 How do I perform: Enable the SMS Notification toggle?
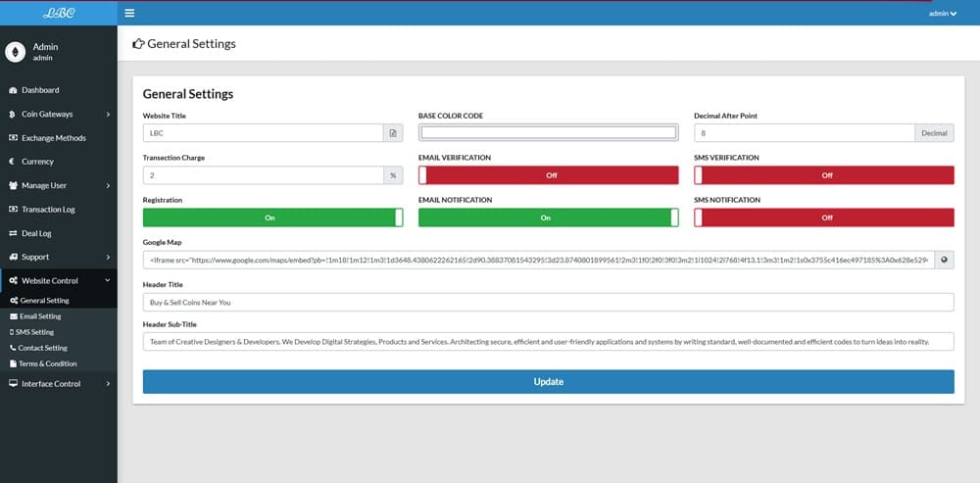(823, 217)
